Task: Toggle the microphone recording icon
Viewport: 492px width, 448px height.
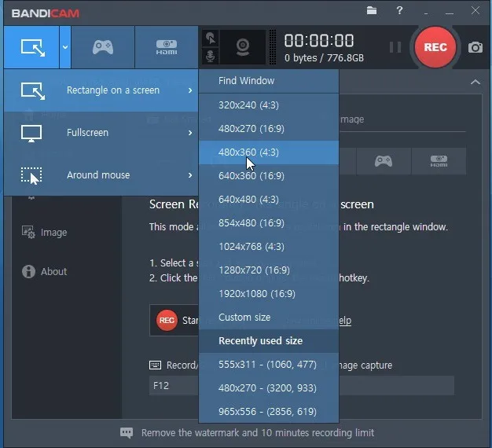Action: tap(211, 56)
